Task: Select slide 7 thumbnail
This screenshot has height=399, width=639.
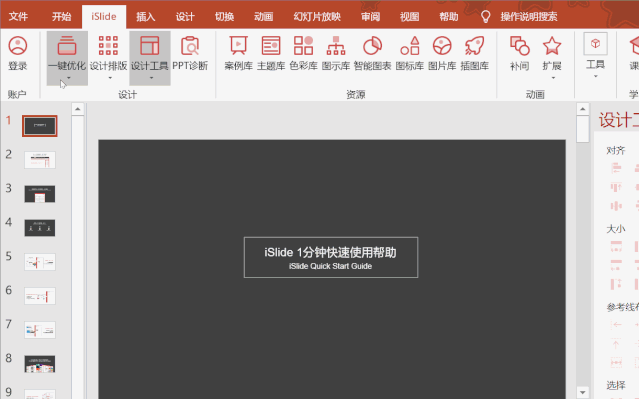Action: coord(40,330)
